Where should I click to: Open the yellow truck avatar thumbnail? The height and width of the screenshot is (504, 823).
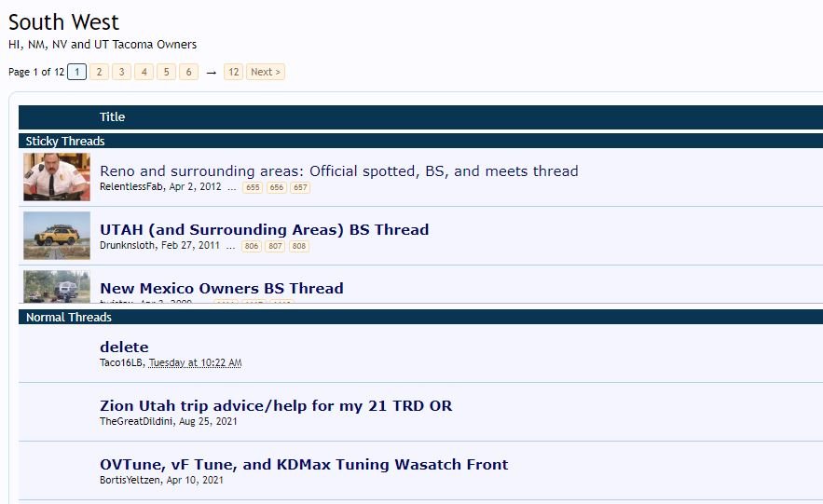pyautogui.click(x=57, y=236)
